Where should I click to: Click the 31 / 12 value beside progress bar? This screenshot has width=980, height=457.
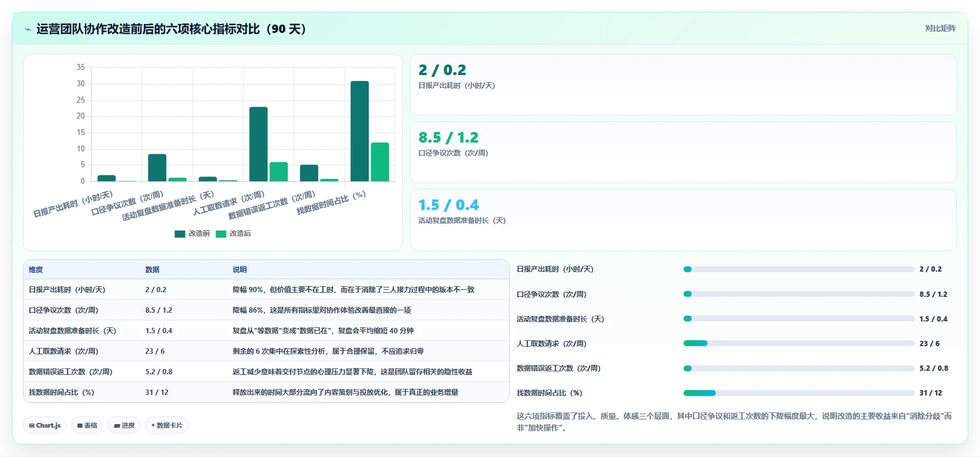coord(931,393)
